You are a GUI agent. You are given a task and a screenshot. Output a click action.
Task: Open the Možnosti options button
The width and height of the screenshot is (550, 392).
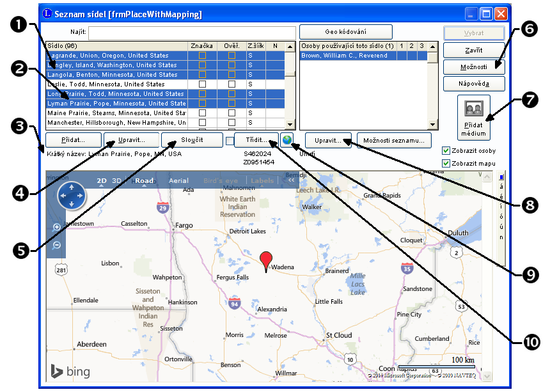474,67
